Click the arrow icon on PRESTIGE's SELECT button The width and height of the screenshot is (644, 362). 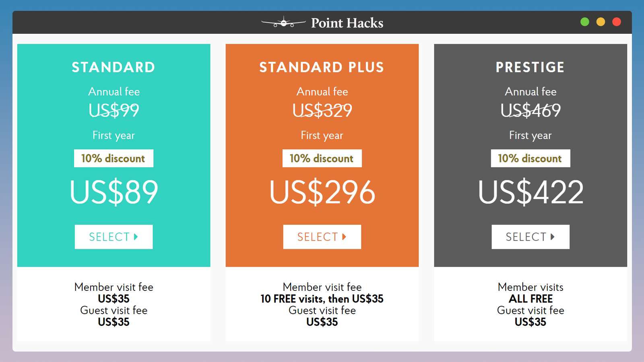tap(553, 237)
